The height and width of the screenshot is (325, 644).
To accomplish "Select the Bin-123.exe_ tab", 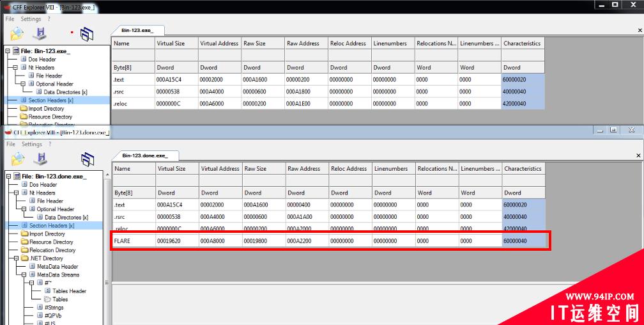I will pos(137,31).
